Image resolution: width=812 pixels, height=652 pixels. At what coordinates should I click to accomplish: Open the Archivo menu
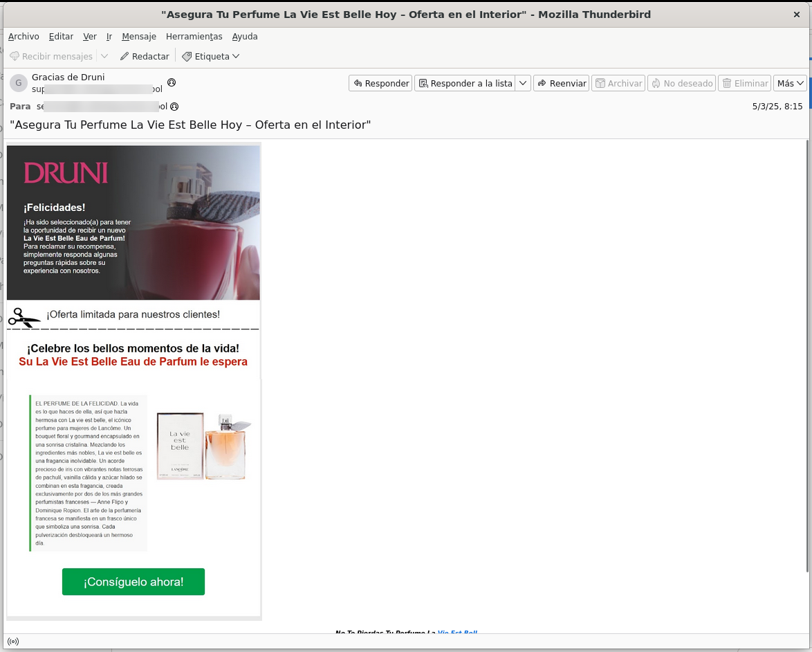(x=24, y=37)
